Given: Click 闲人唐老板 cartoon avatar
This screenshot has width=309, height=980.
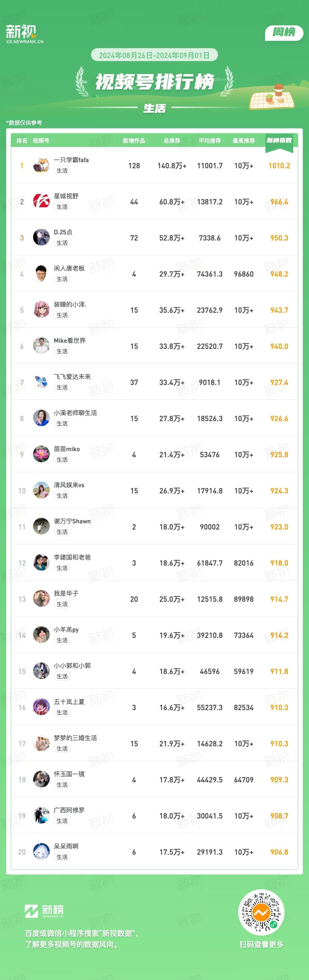Looking at the screenshot, I should [x=41, y=274].
